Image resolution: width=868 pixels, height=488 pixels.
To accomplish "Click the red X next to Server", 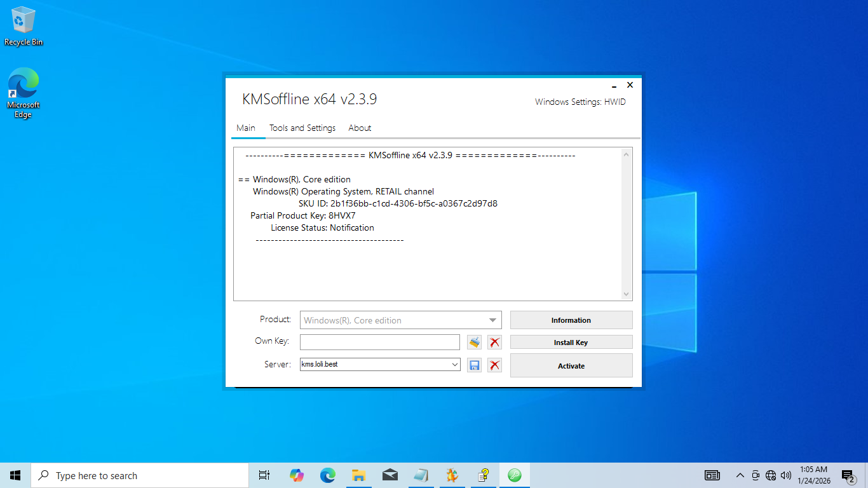I will [x=494, y=365].
